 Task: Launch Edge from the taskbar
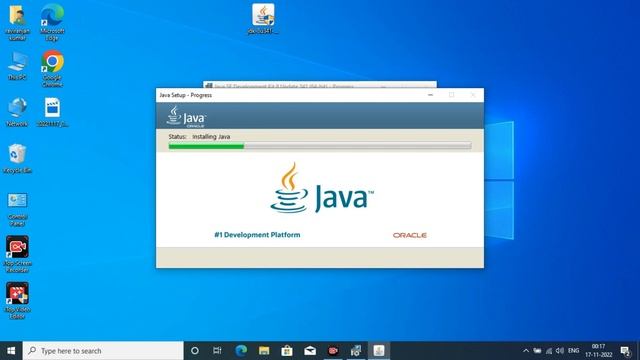pos(241,351)
